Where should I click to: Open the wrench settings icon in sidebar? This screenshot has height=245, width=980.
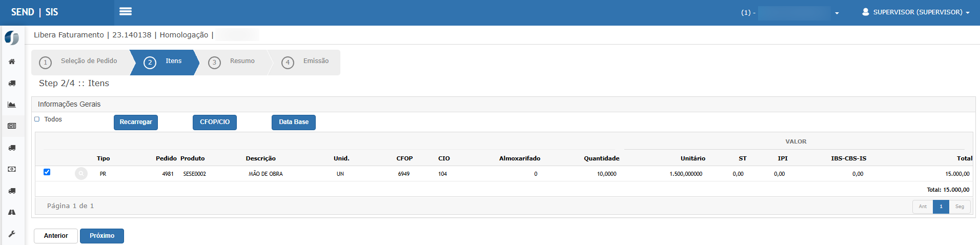pos(12,234)
